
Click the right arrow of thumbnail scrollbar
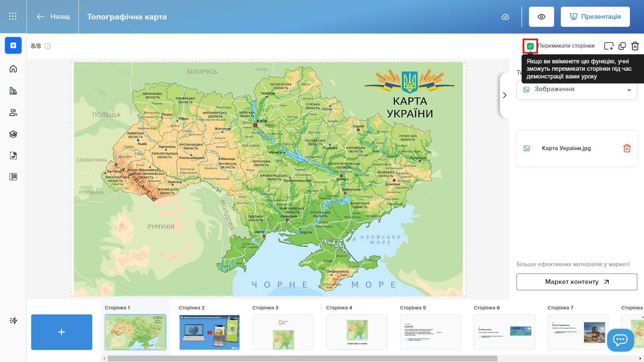point(640,358)
